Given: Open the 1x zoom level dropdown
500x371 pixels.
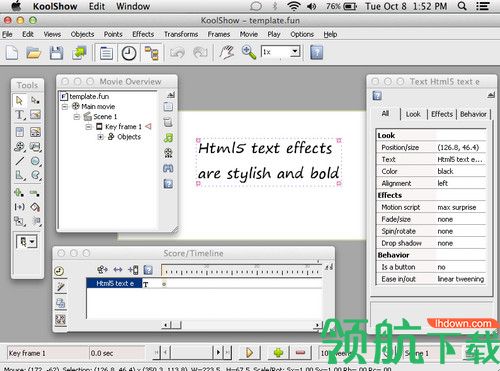Looking at the screenshot, I should click(295, 52).
